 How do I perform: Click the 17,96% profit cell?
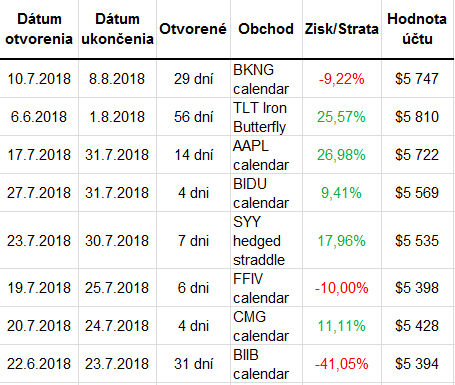click(x=342, y=241)
